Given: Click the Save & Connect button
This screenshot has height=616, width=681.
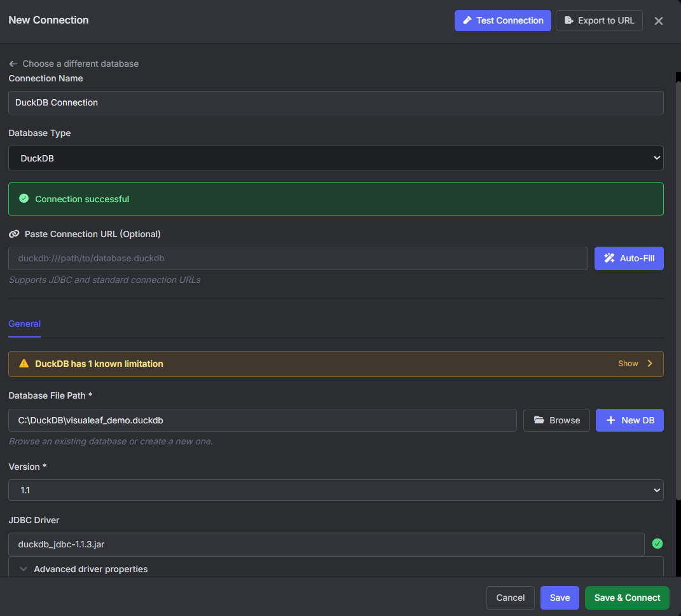Looking at the screenshot, I should 627,598.
